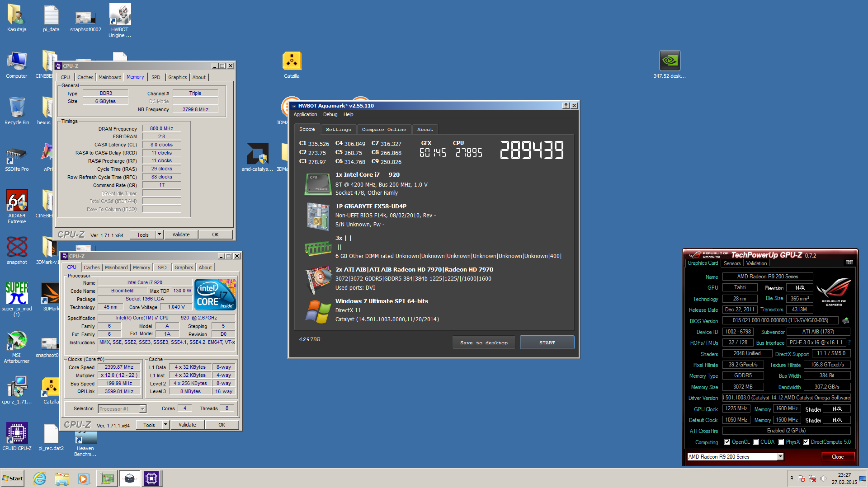Open Internet Explorer from the taskbar
The image size is (868, 488).
point(40,479)
